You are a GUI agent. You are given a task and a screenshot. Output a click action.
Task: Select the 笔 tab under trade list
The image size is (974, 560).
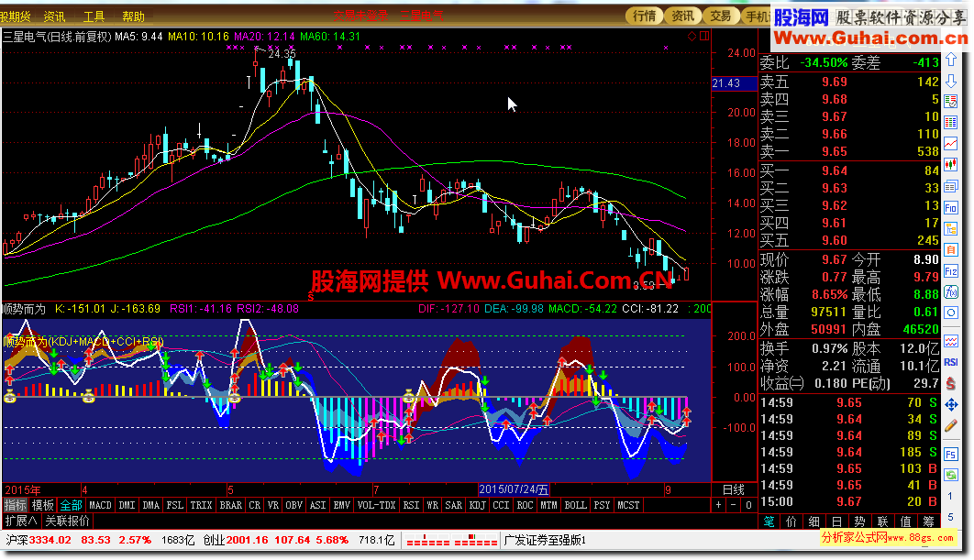pyautogui.click(x=769, y=522)
